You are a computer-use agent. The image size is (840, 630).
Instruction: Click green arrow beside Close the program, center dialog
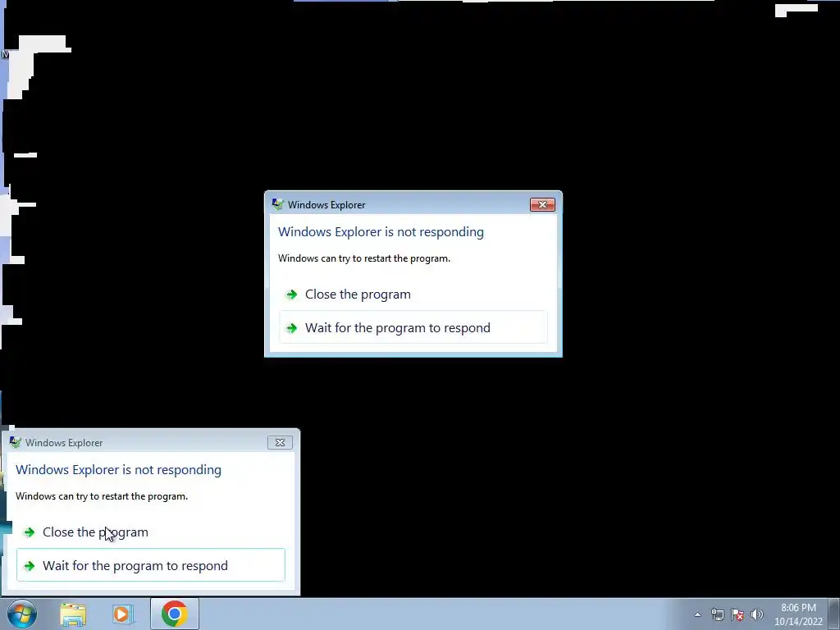[x=291, y=294]
